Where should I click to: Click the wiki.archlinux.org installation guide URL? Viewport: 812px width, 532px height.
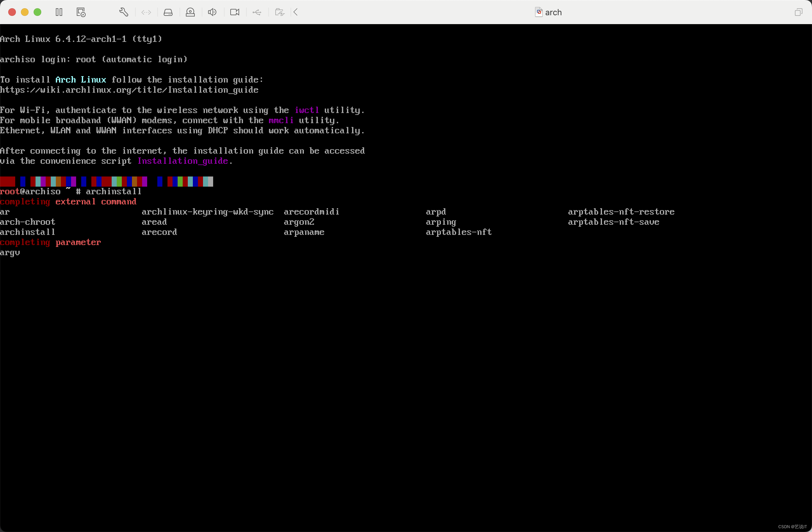129,90
